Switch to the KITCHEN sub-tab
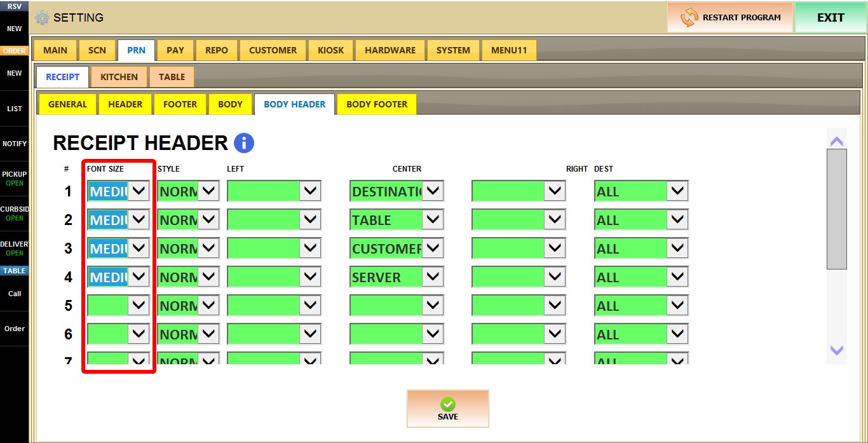 (119, 77)
